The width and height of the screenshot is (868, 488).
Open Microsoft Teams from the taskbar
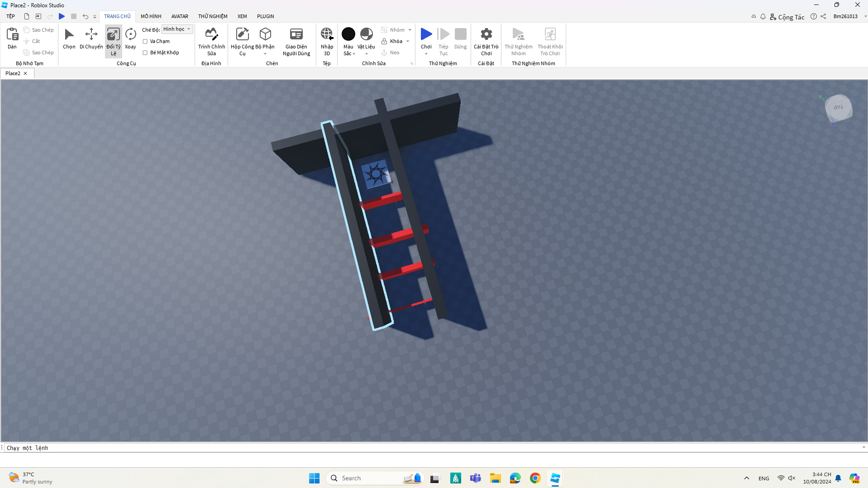[476, 478]
